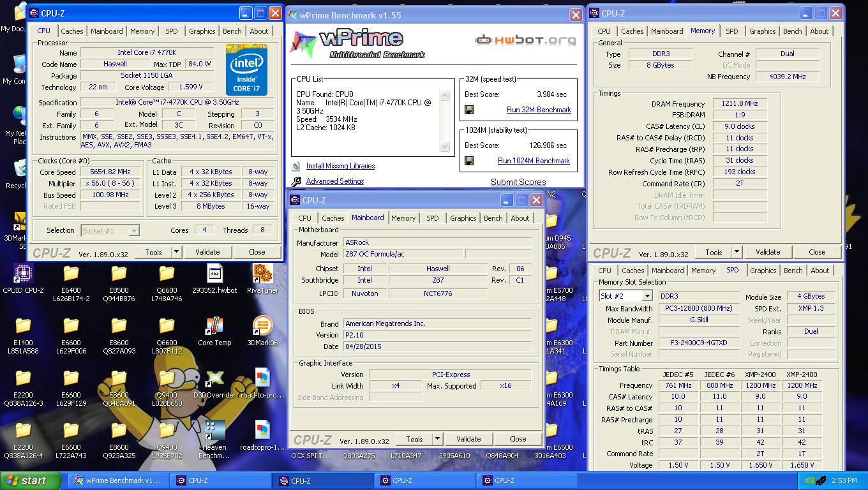Viewport: 868px width, 490px height.
Task: Open the roadtopro-1 file icon
Action: coord(262,431)
